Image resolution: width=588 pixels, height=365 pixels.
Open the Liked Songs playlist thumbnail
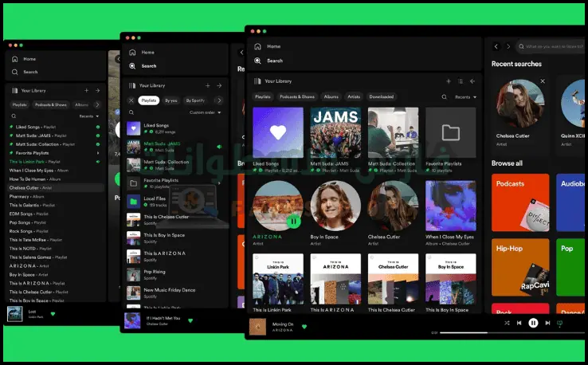(277, 133)
